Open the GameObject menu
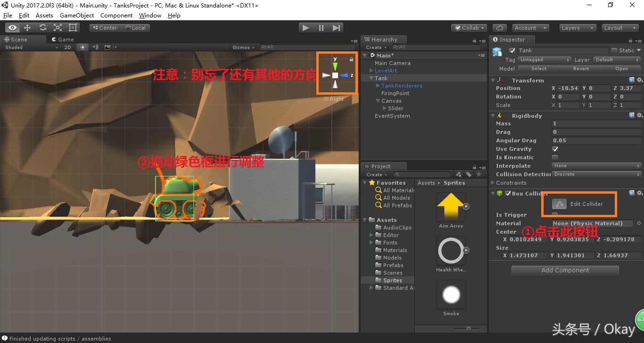 pyautogui.click(x=77, y=15)
